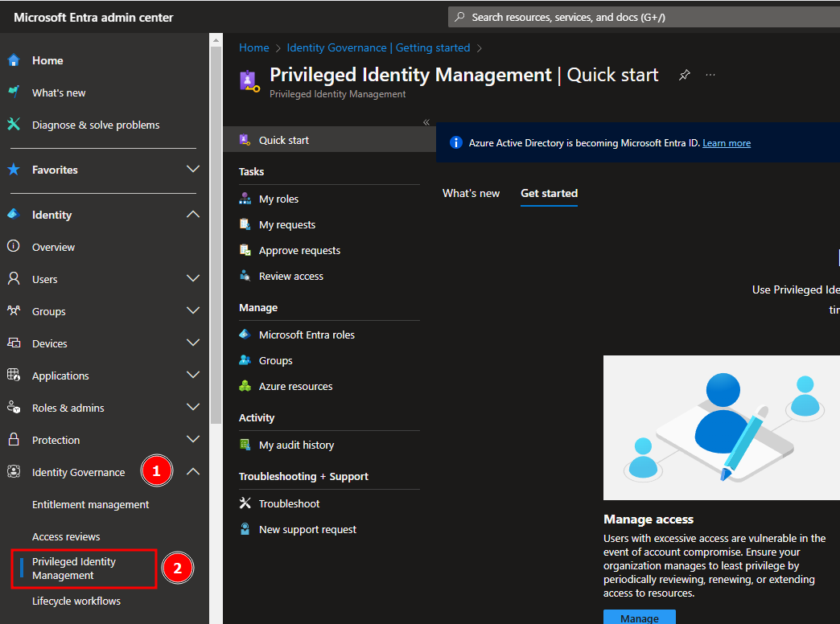Open Troubleshoot under Troubleshooting + Support
Image resolution: width=840 pixels, height=624 pixels.
point(289,503)
